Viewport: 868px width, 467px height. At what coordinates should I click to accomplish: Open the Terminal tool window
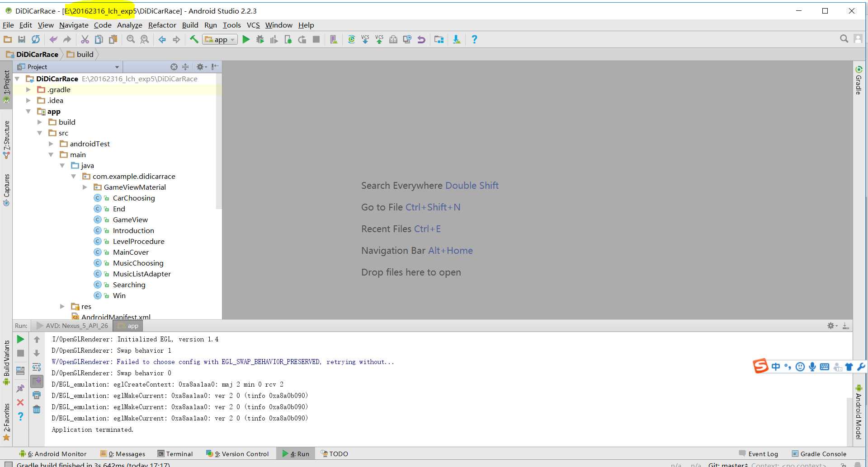click(x=175, y=454)
